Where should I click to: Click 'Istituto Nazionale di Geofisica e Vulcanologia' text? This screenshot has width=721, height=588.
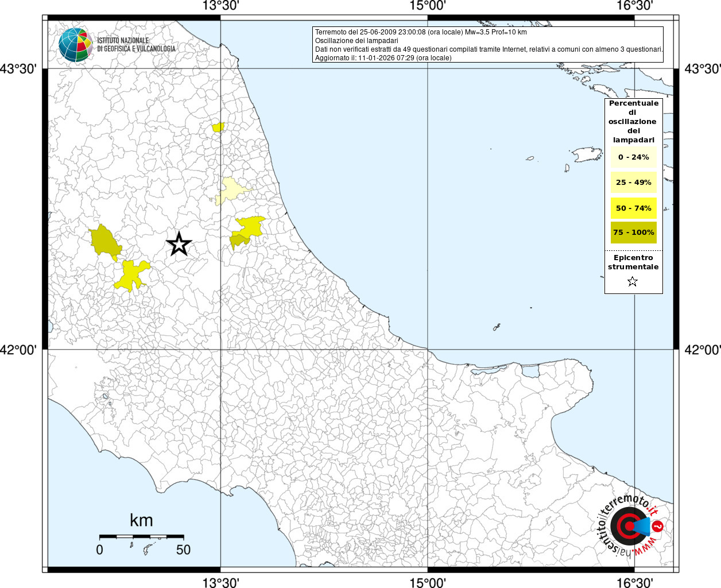[137, 45]
